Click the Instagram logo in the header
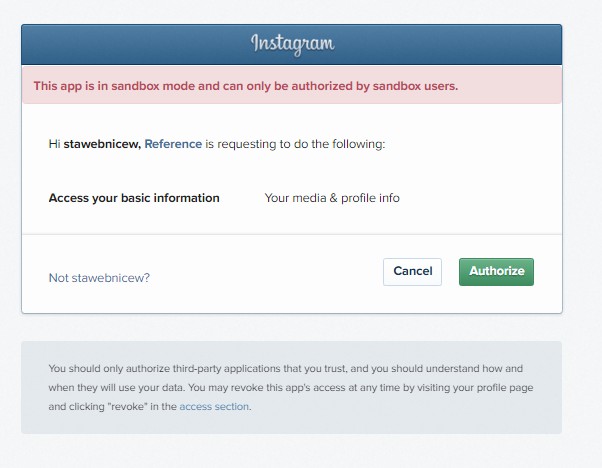The height and width of the screenshot is (468, 602). coord(292,44)
